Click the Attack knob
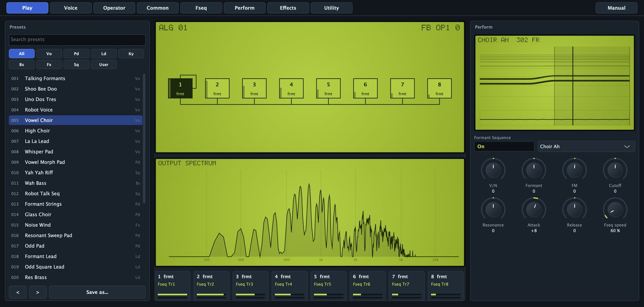Image resolution: width=644 pixels, height=307 pixels. [534, 209]
